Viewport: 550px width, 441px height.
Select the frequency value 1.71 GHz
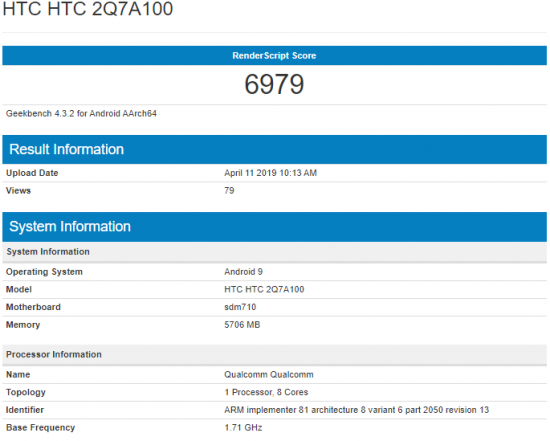coord(243,428)
